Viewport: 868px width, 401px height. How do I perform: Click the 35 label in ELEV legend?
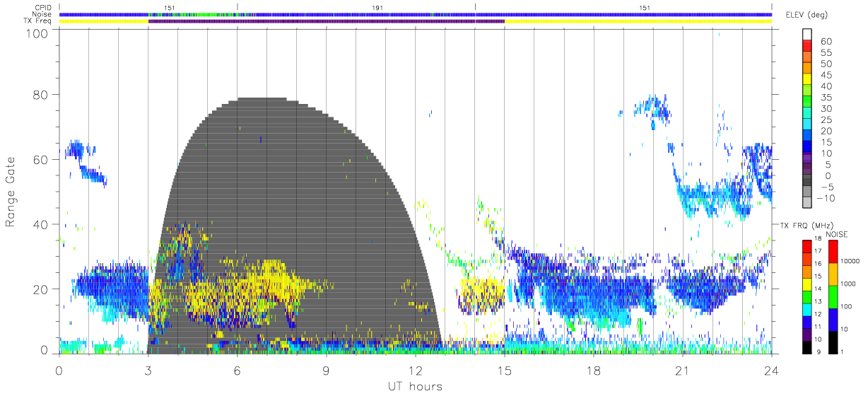pos(826,98)
